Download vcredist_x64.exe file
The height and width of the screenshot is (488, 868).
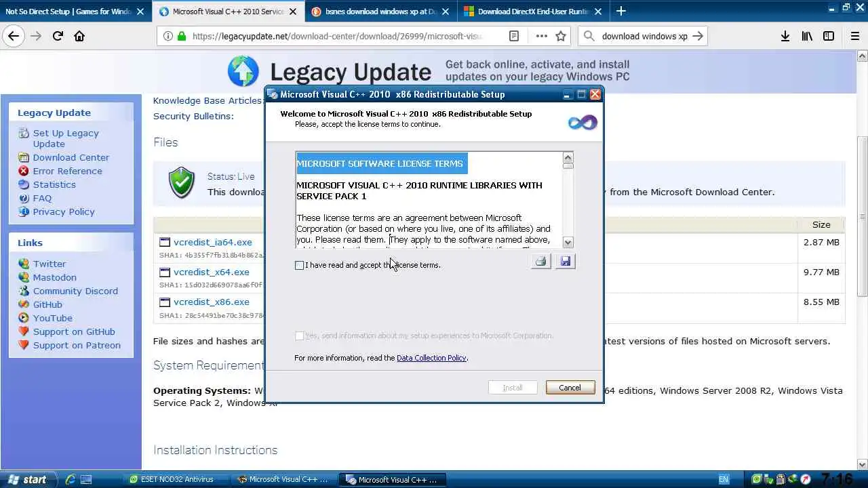212,272
